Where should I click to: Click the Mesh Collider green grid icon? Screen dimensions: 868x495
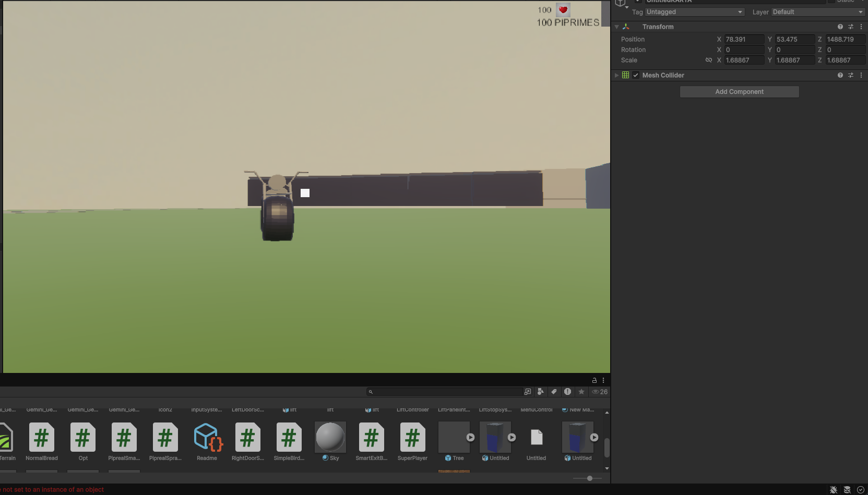click(625, 75)
